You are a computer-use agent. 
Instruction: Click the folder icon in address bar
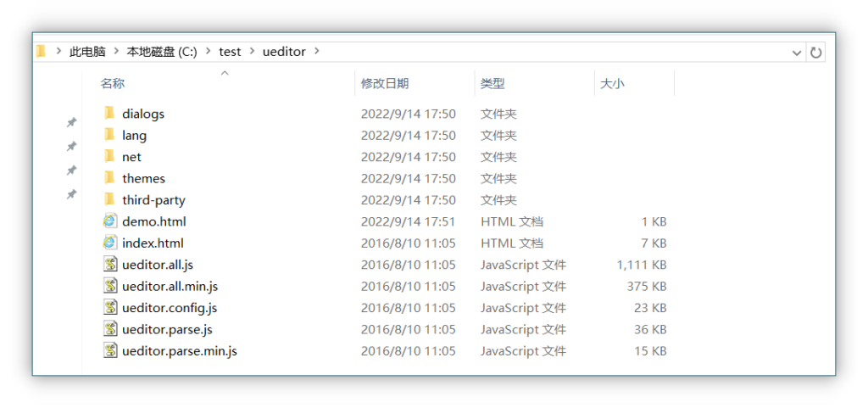point(41,52)
